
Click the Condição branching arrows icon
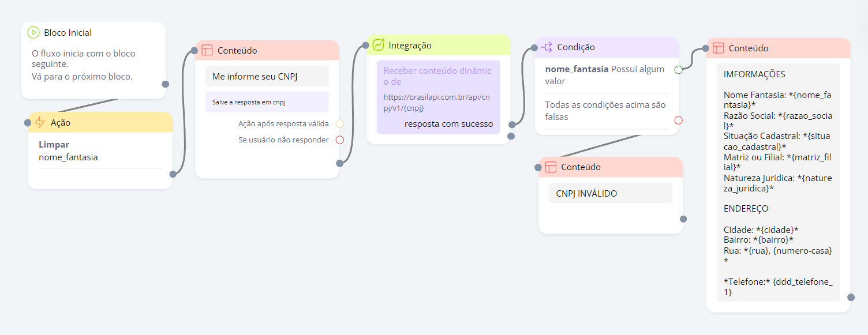tap(547, 47)
